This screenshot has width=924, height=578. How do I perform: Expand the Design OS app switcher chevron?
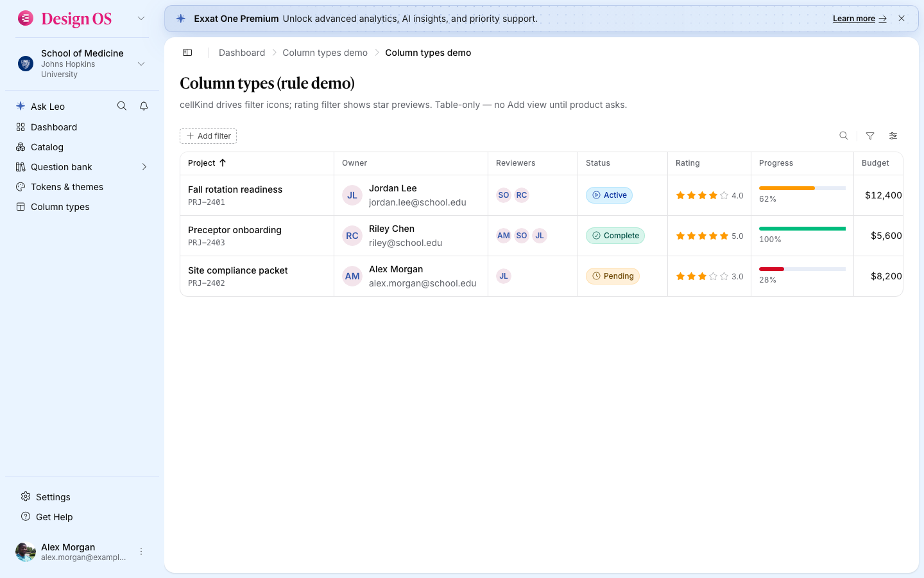[141, 18]
